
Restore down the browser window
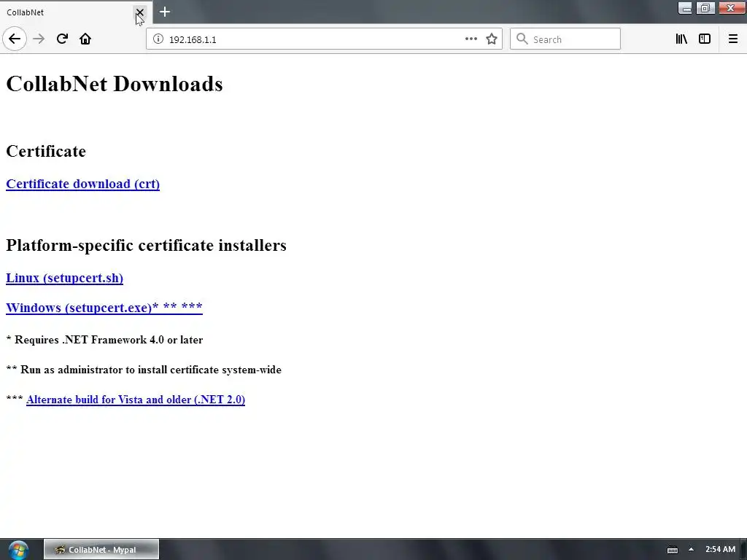705,8
